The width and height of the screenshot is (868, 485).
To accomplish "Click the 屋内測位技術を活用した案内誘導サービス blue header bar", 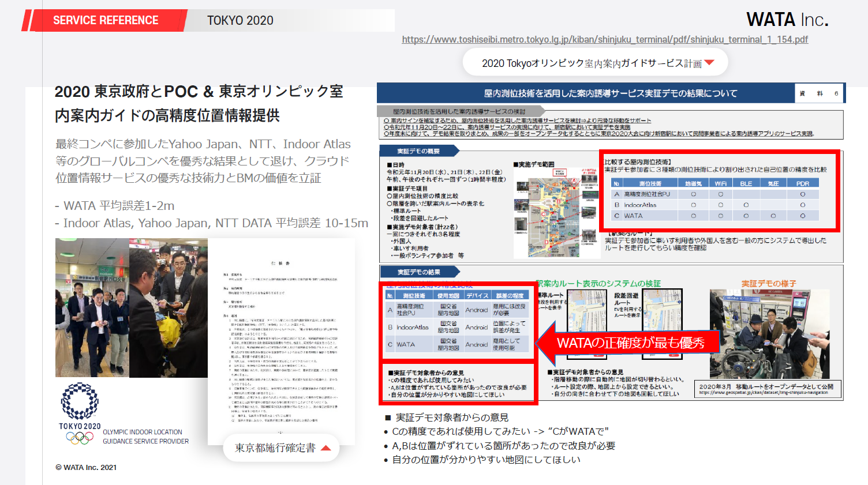I will pos(584,93).
